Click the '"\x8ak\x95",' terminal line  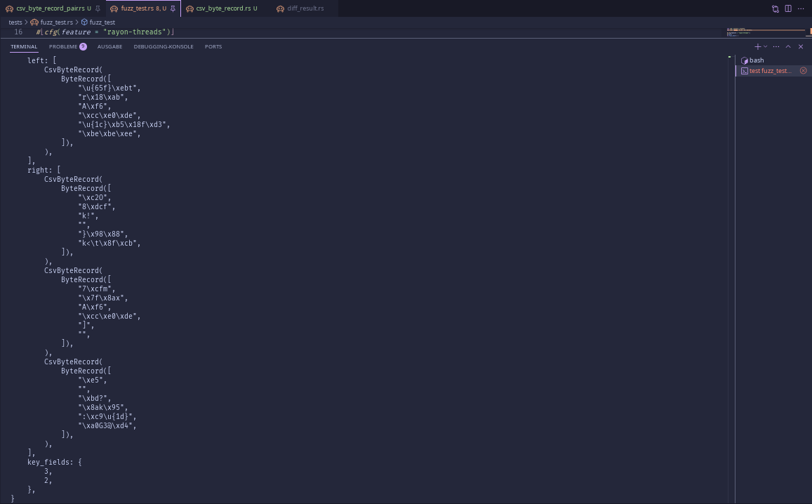click(x=103, y=407)
